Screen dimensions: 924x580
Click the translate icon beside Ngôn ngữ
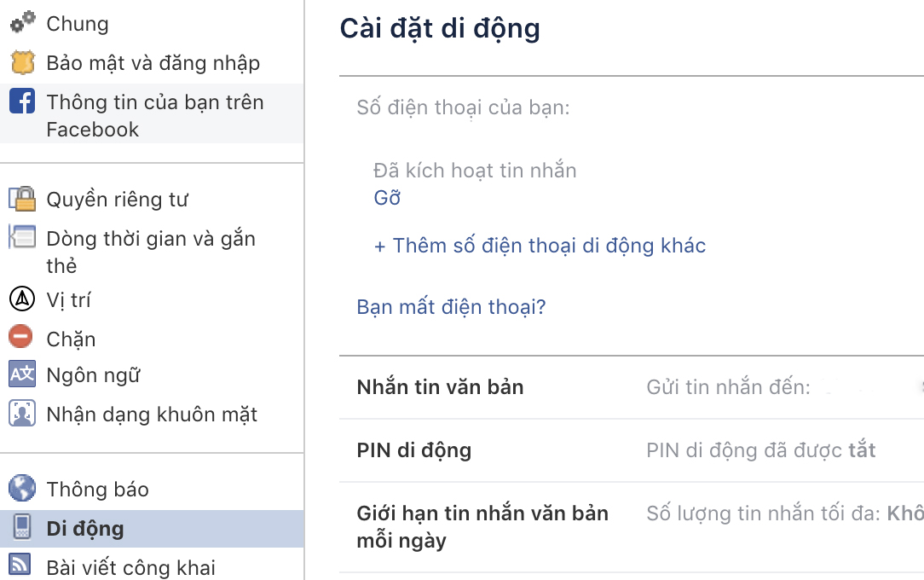pyautogui.click(x=22, y=374)
